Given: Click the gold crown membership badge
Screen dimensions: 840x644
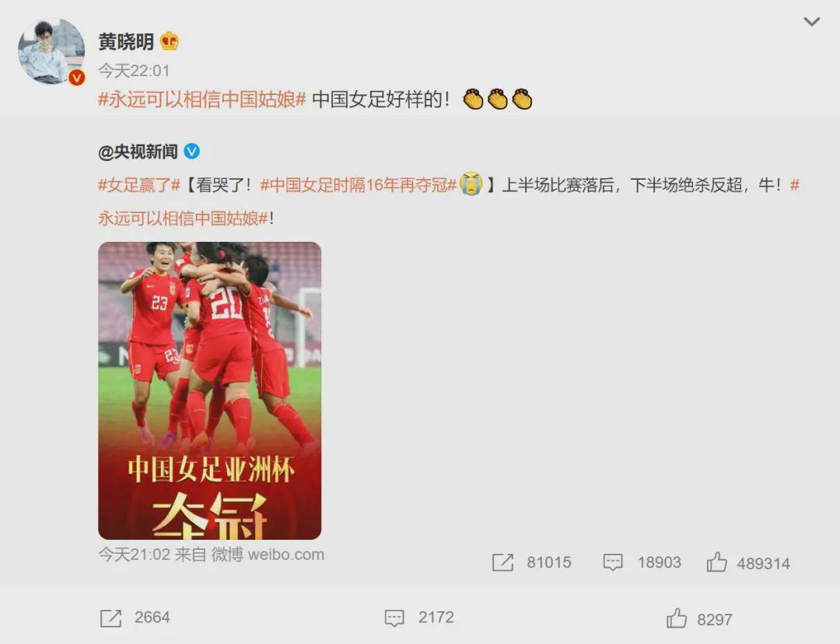Looking at the screenshot, I should [170, 40].
